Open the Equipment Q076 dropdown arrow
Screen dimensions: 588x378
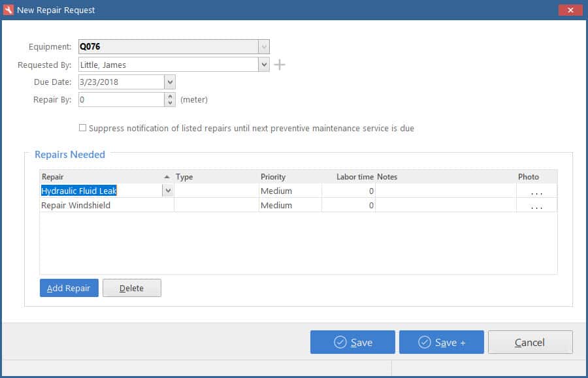pos(264,47)
